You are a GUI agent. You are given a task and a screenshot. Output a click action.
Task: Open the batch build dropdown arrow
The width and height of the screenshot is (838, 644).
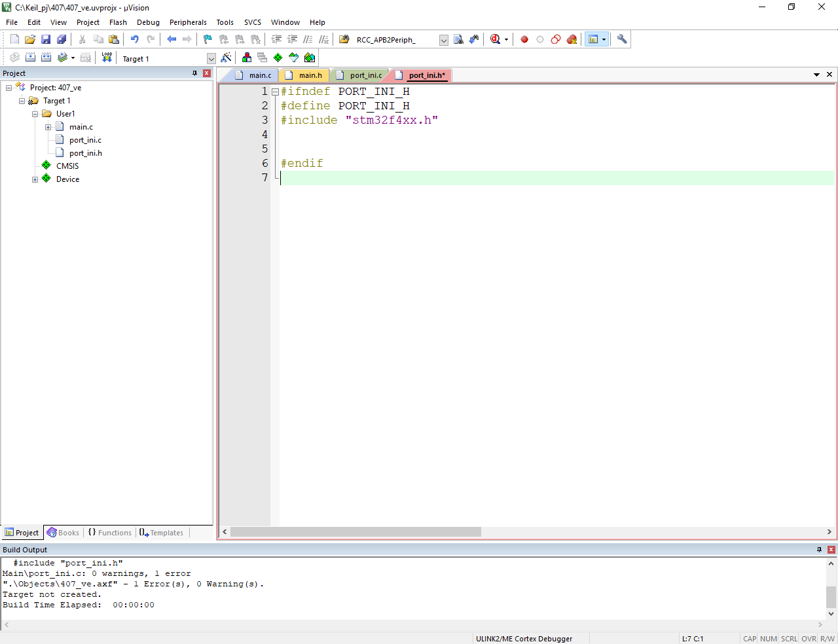pos(73,58)
